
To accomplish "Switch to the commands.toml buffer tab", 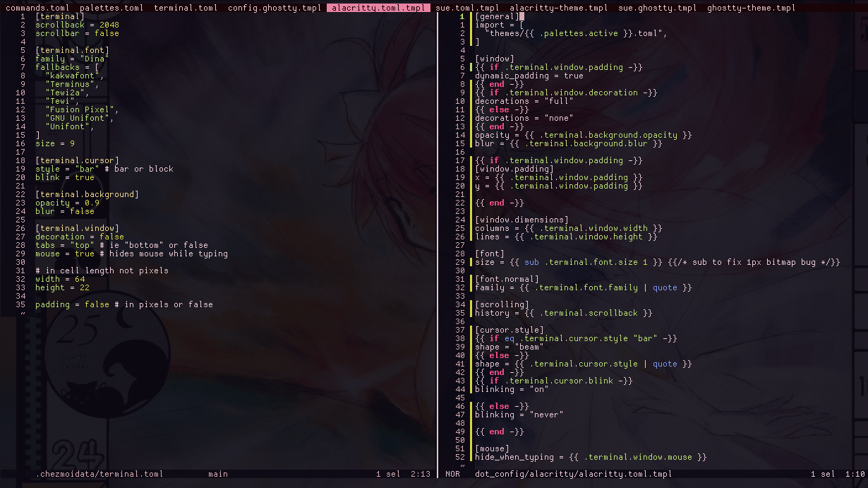I will 37,8.
